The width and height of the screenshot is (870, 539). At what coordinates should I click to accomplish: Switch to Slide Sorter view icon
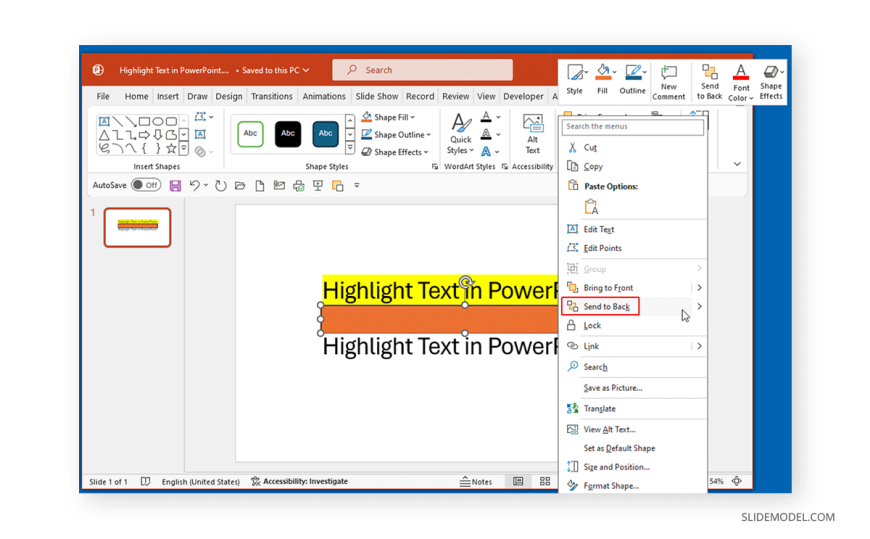545,481
